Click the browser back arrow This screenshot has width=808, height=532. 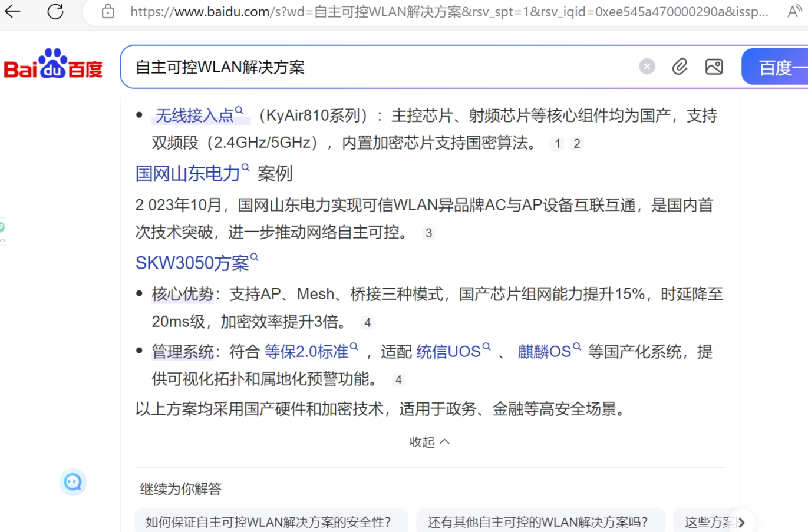(12, 11)
